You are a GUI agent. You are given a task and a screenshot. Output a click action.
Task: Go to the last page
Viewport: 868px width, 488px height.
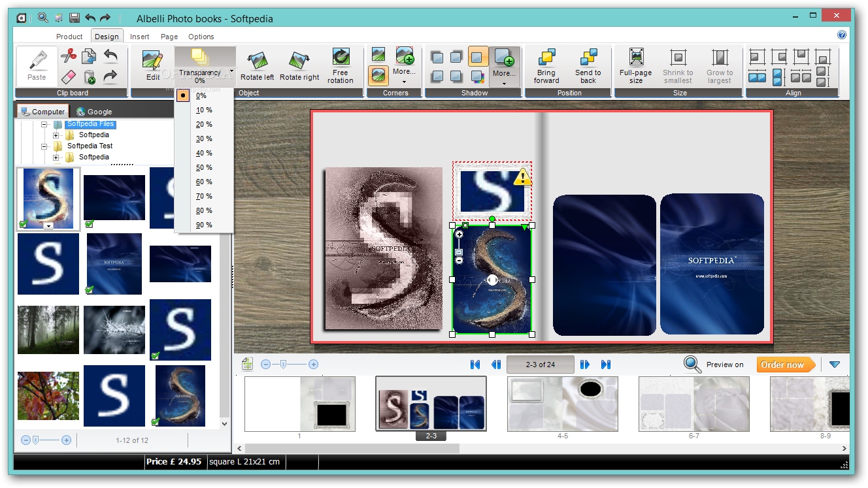pos(606,365)
